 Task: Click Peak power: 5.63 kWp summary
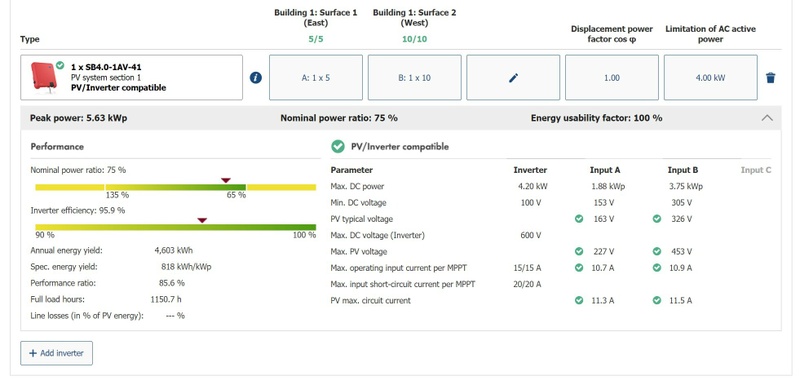coord(79,118)
